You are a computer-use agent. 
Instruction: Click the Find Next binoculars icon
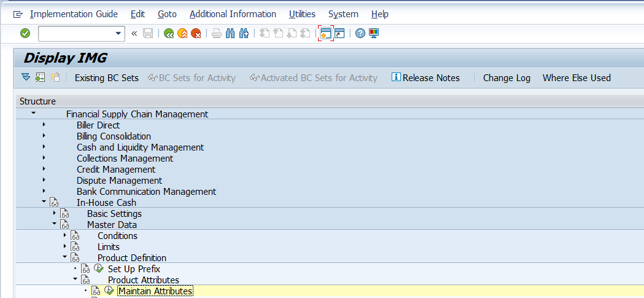click(x=244, y=34)
